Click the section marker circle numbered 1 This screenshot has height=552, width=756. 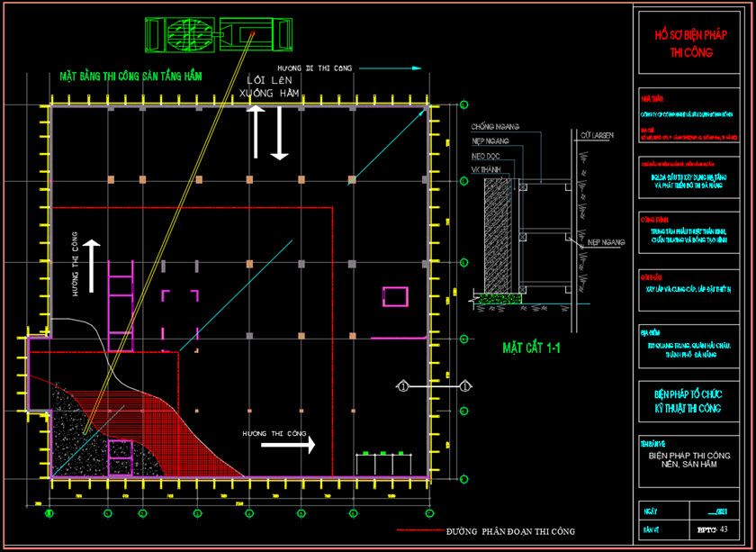click(404, 386)
